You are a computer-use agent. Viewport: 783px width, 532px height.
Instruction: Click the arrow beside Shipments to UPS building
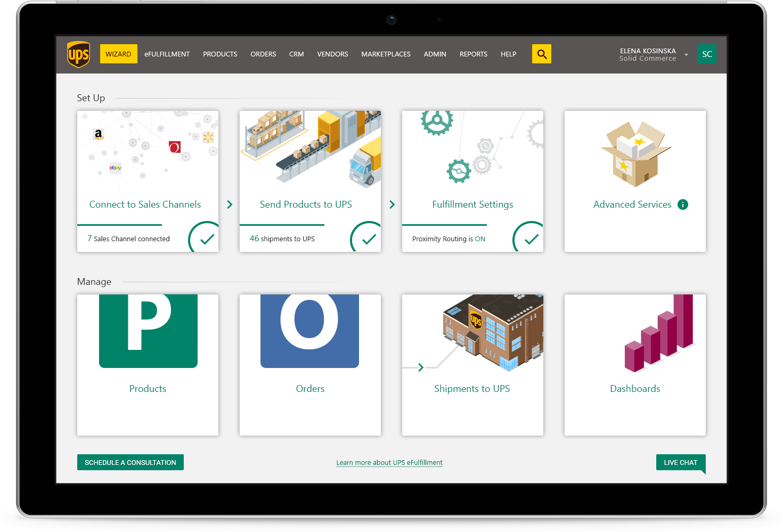tap(421, 367)
